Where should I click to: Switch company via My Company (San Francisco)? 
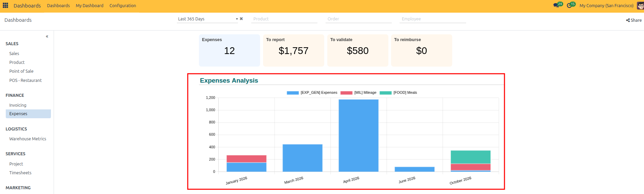point(606,6)
